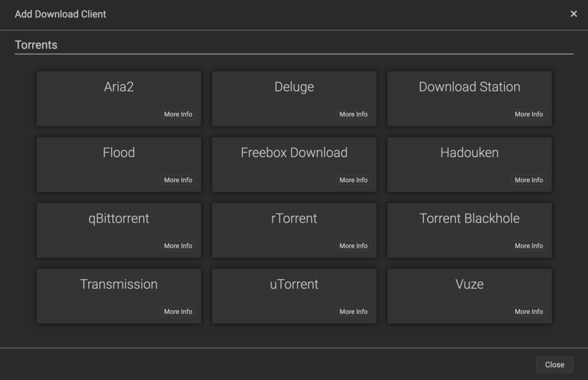Viewport: 588px width, 380px height.
Task: Select the Vuze download client
Action: 469,284
